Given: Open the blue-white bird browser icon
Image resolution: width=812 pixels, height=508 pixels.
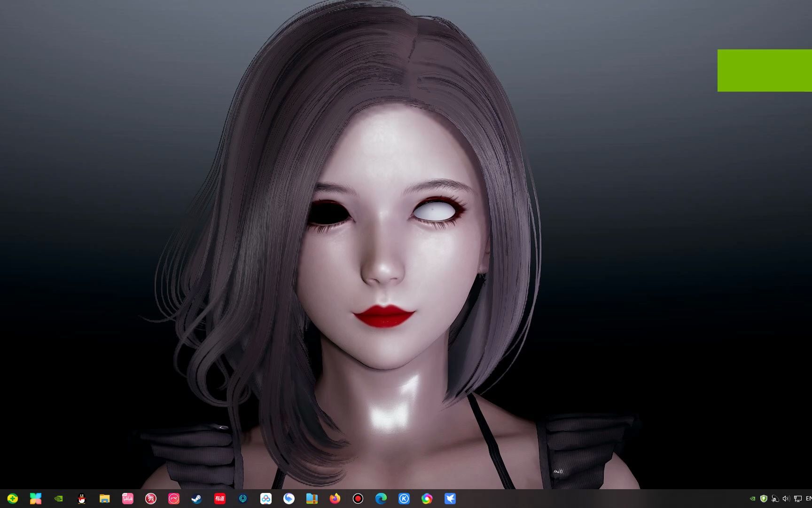Looking at the screenshot, I should [289, 499].
